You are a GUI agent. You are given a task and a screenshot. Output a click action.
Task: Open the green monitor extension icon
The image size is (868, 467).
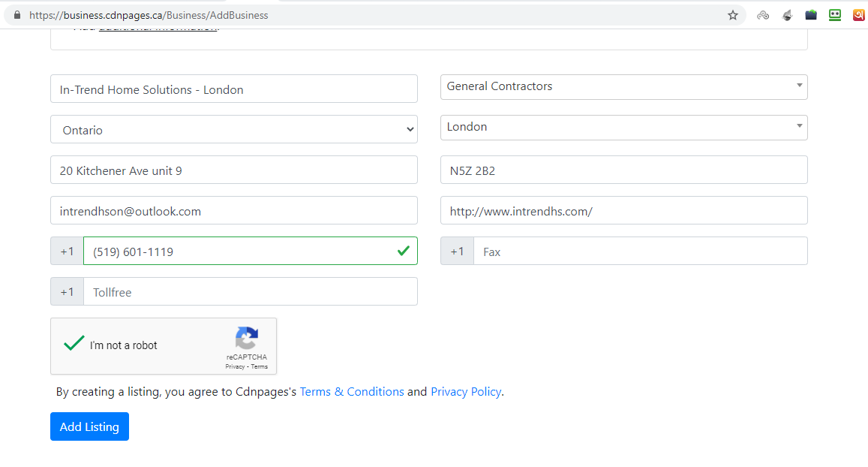point(835,15)
